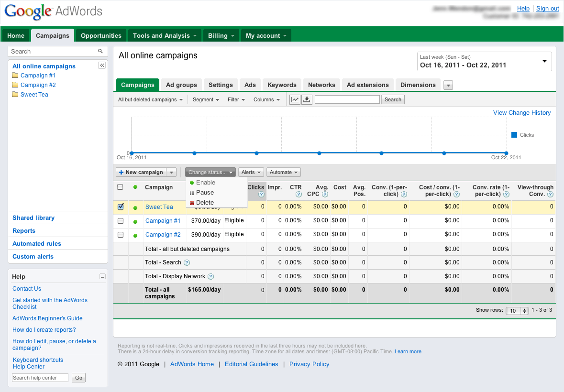Click help icon next to Total - Display Network
Viewport: 564px width, 392px height.
click(x=211, y=277)
